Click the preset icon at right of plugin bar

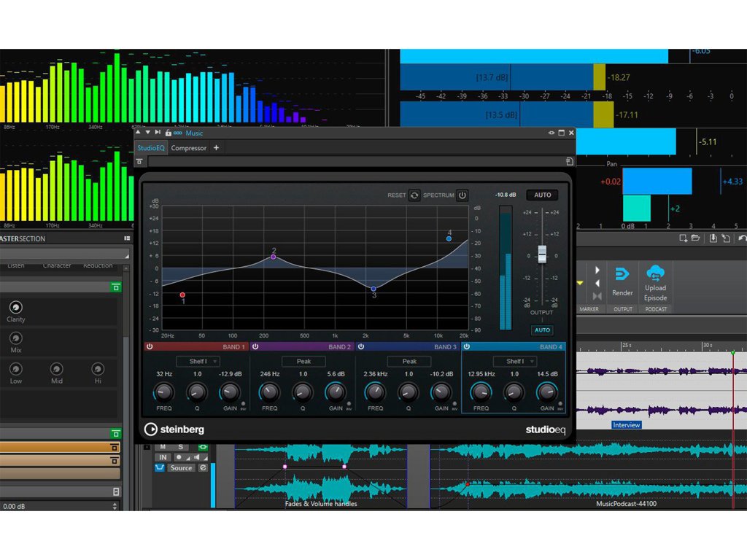(x=569, y=161)
